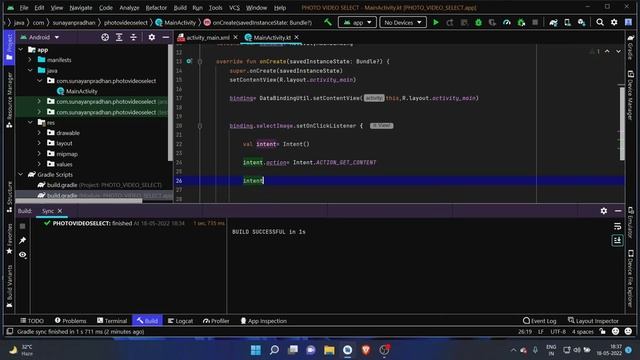This screenshot has height=360, width=640.
Task: Collapse the java folder
Action: tap(30, 70)
